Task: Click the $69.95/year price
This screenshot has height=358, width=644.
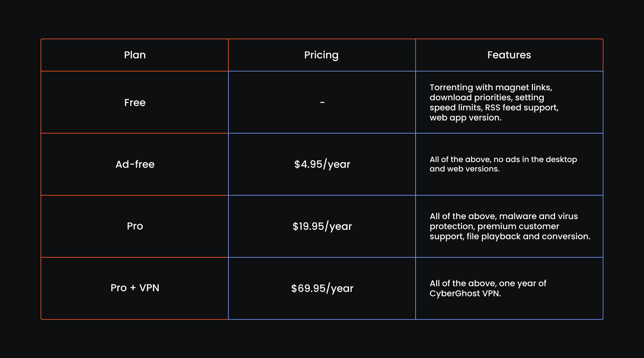Action: [322, 289]
